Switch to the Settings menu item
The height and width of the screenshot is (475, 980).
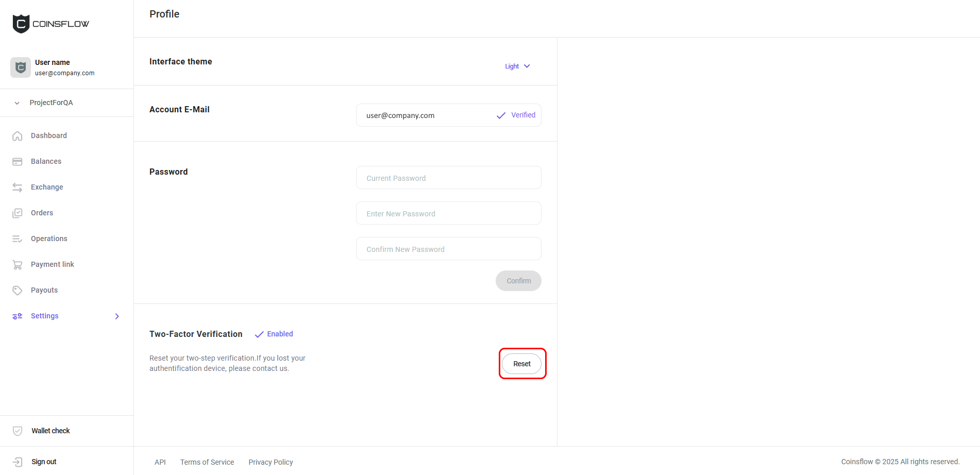coord(44,316)
